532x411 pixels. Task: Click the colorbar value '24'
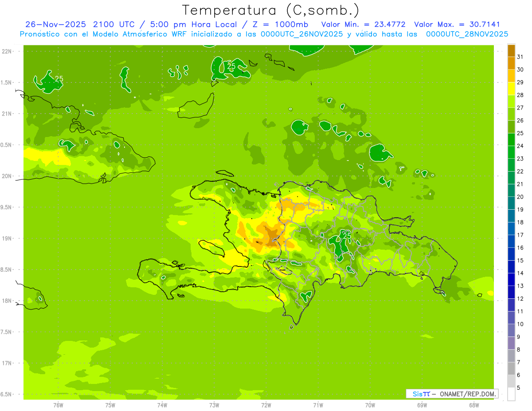click(520, 146)
